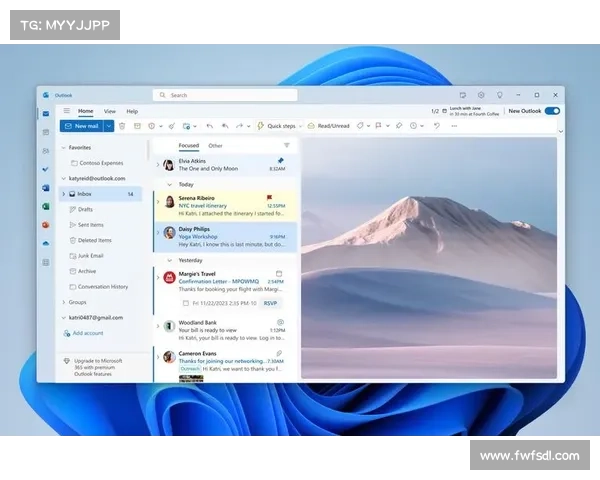Click the Quick steps button
The width and height of the screenshot is (600, 480).
pyautogui.click(x=277, y=126)
